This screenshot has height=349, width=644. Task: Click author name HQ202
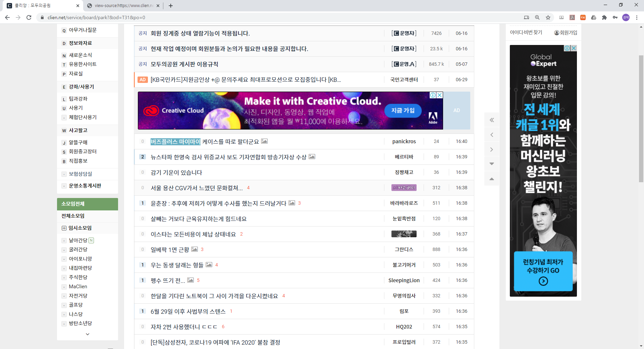404,327
